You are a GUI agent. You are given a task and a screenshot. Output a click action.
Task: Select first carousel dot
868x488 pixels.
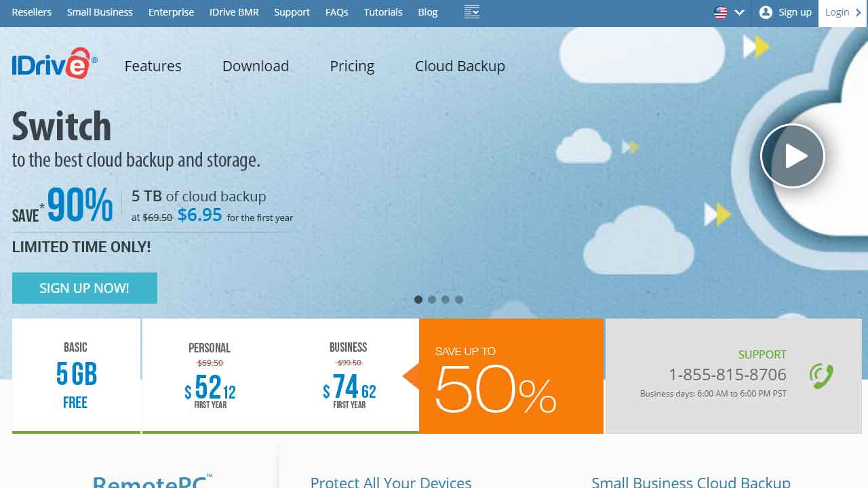[x=418, y=300]
